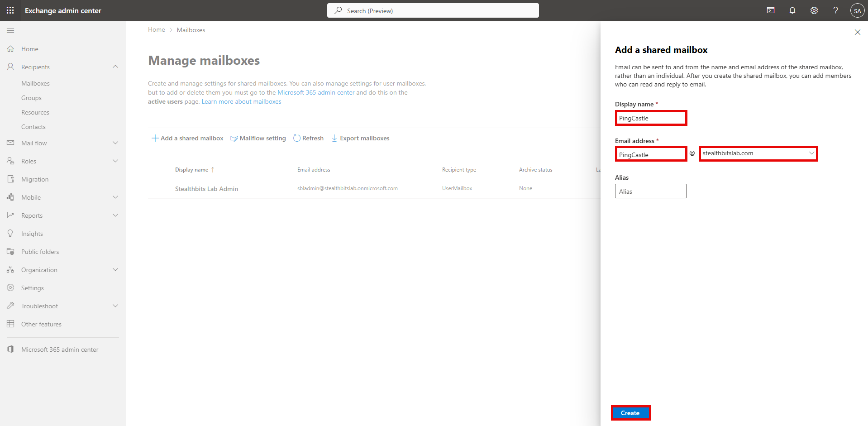Refresh the mailbox list
This screenshot has height=426, width=868.
tap(308, 138)
